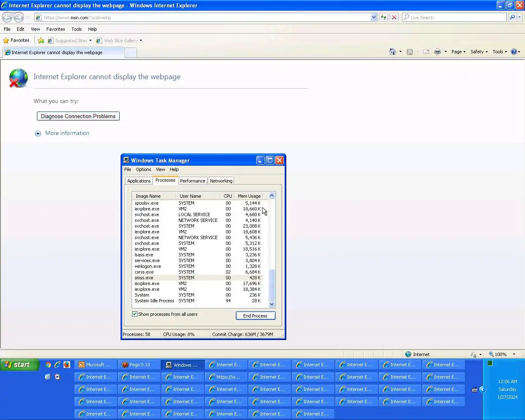Screen dimensions: 525x420
Task: Open the Home page icon in command bar
Action: [393, 52]
